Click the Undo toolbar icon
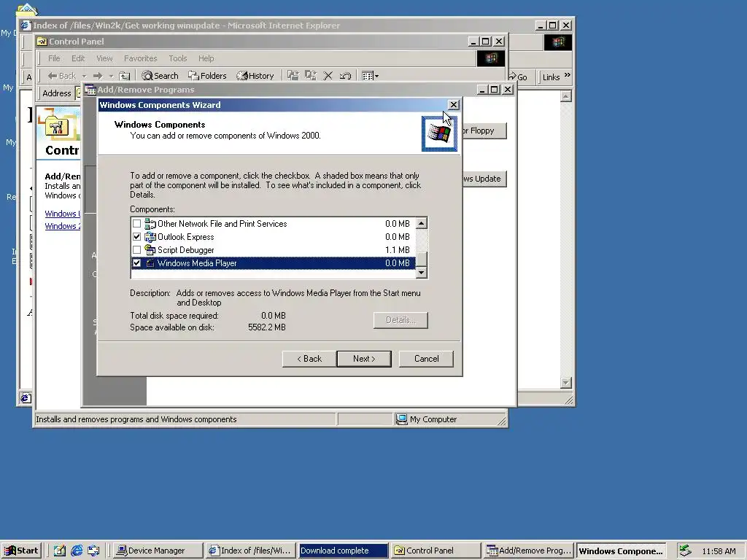The height and width of the screenshot is (560, 747). pyautogui.click(x=345, y=76)
